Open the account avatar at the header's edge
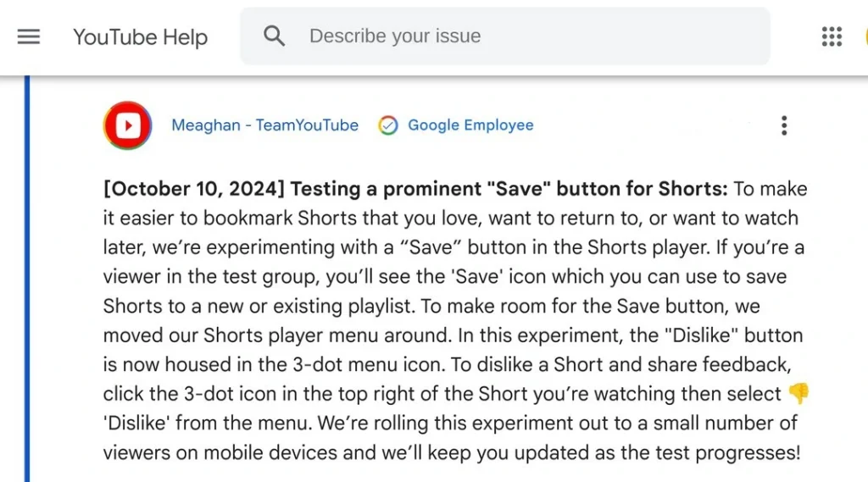Screen dimensions: 868x482 point(865,36)
